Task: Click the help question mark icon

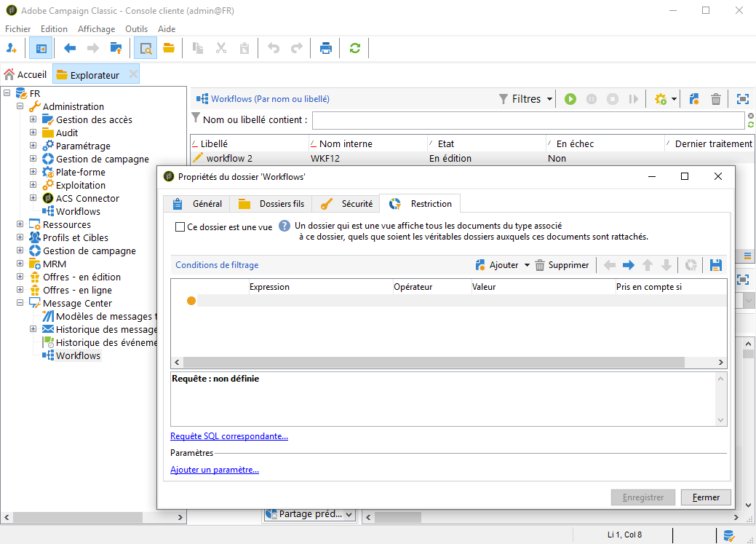Action: tap(285, 226)
